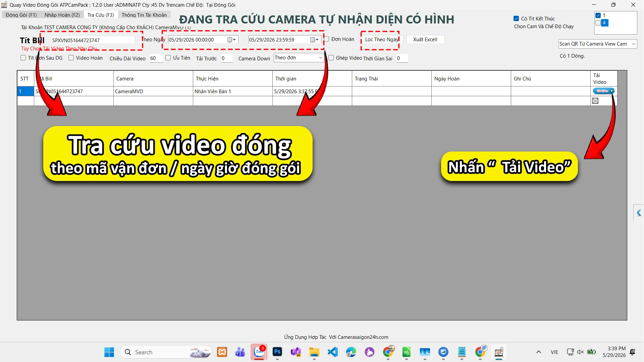
Task: Check camera 4 in the camera list
Action: [x=598, y=23]
